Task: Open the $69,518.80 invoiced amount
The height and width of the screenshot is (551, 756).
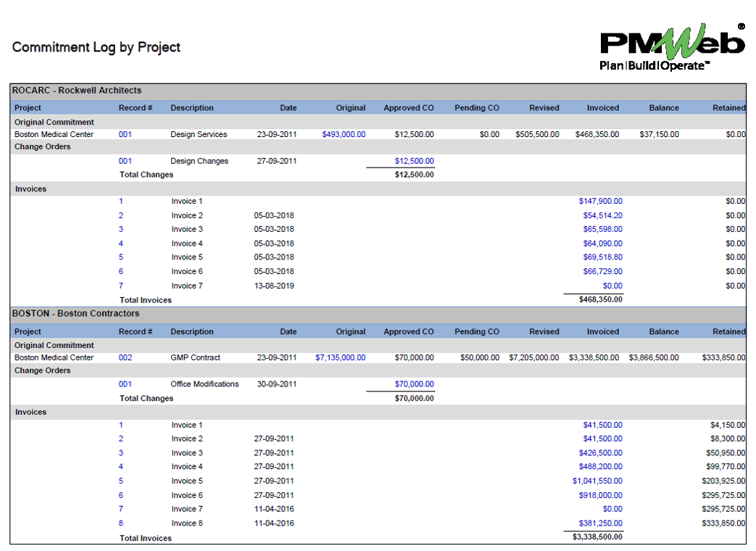Action: pos(602,257)
